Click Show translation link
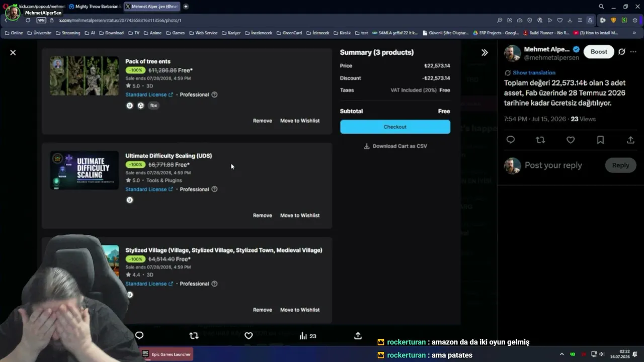 tap(534, 73)
